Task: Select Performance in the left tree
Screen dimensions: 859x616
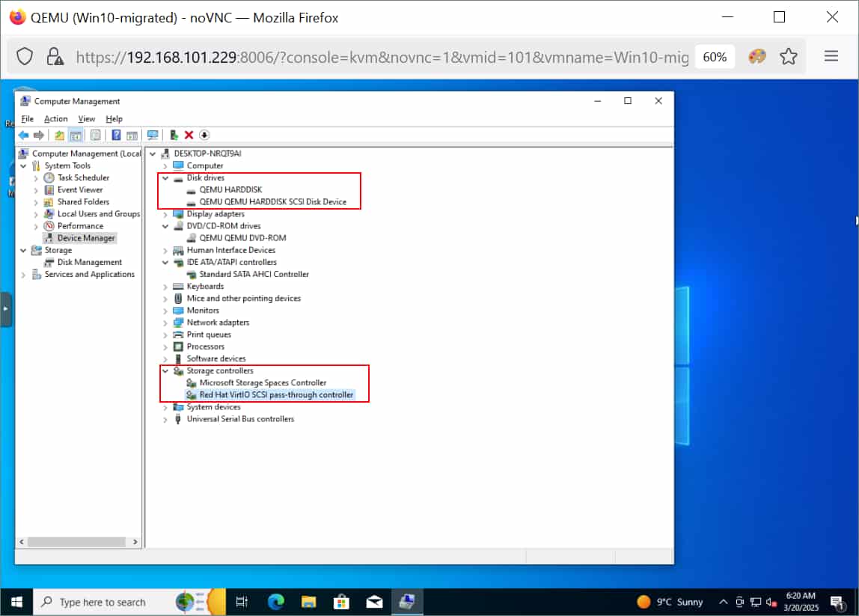Action: point(80,226)
